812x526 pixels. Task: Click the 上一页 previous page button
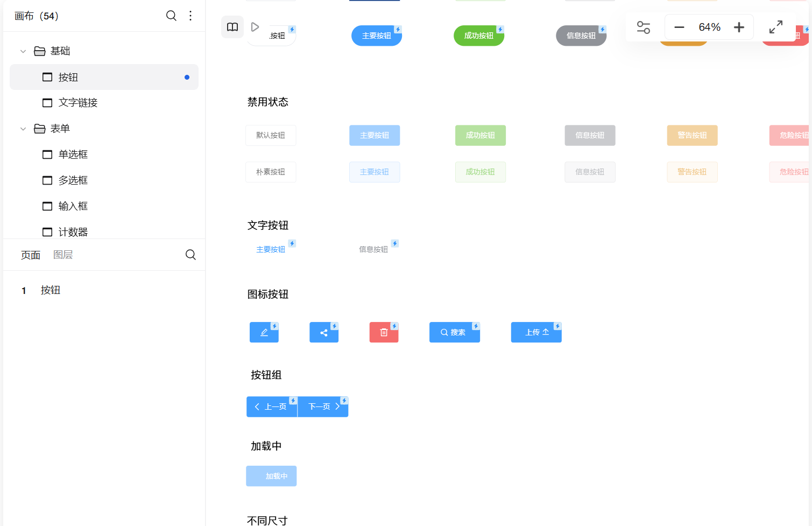click(272, 406)
